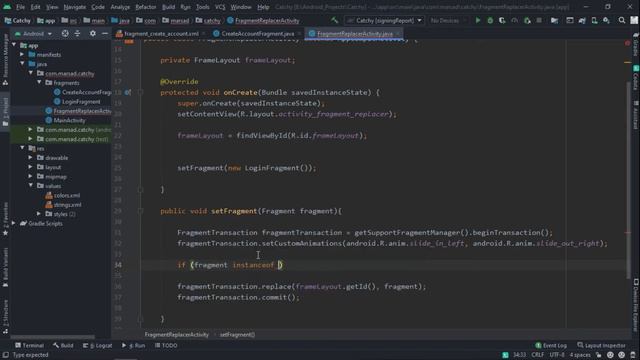
Task: Click setFragment() breadcrumb below editor
Action: pos(237,335)
